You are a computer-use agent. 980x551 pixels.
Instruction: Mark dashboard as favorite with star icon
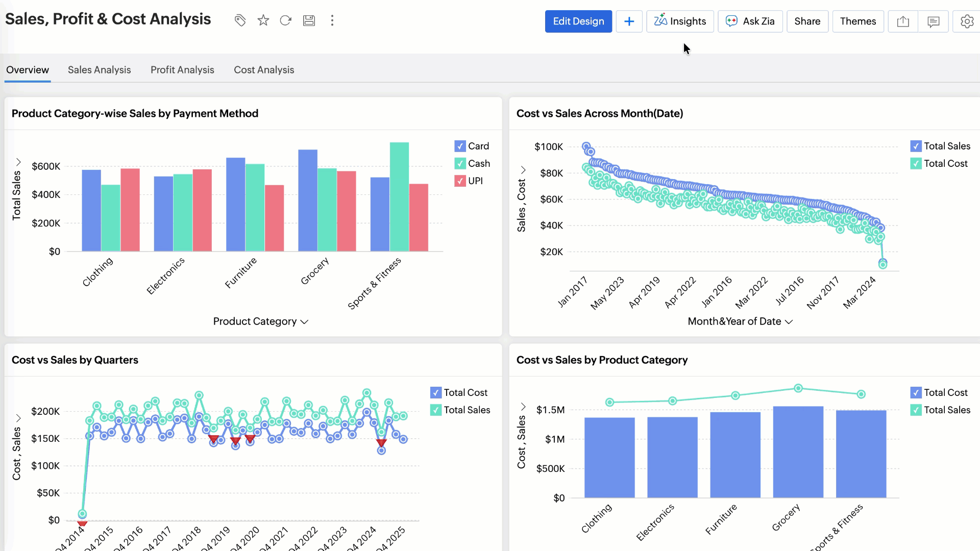click(x=263, y=20)
